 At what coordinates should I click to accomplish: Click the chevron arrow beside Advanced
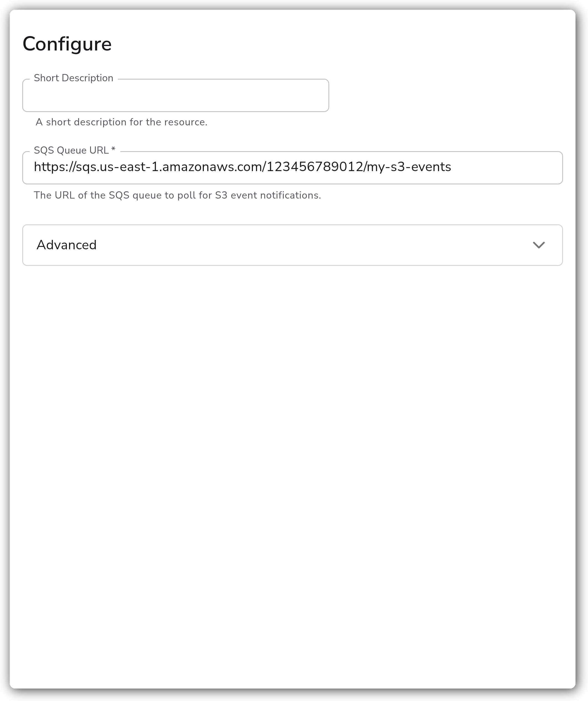point(539,245)
